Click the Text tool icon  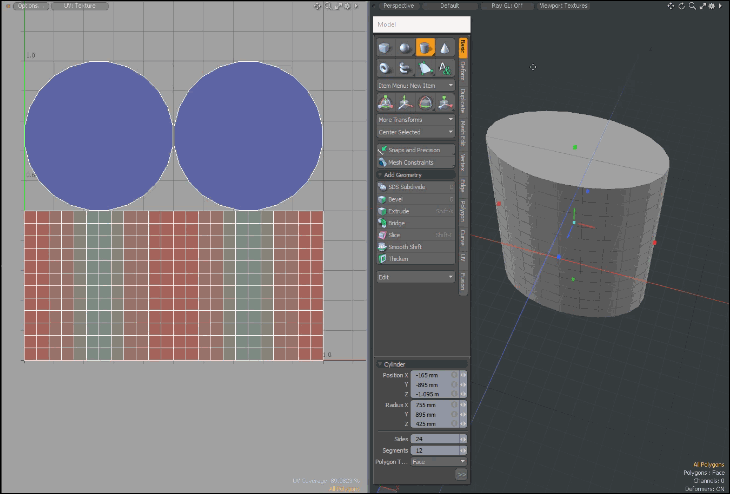click(445, 67)
